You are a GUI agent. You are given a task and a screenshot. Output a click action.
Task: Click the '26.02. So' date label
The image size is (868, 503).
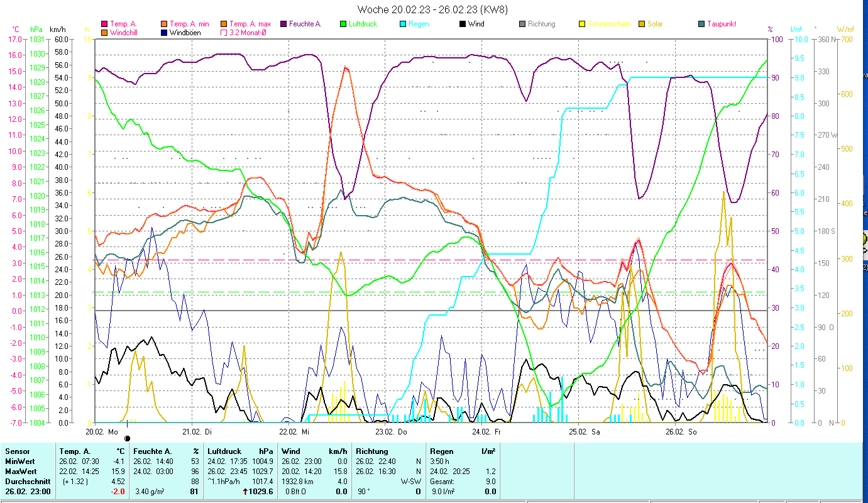tap(681, 432)
